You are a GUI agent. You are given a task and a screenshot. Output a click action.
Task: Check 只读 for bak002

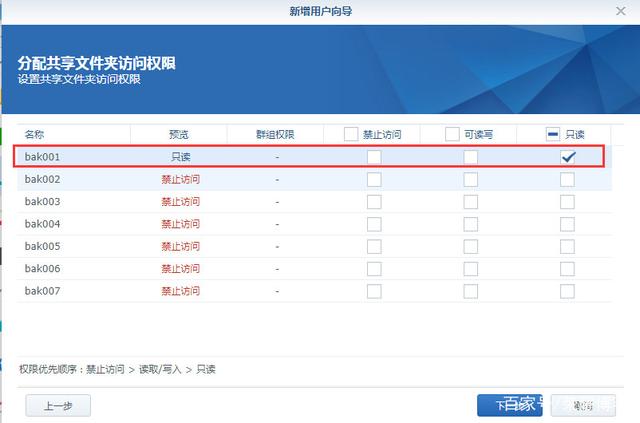(567, 179)
